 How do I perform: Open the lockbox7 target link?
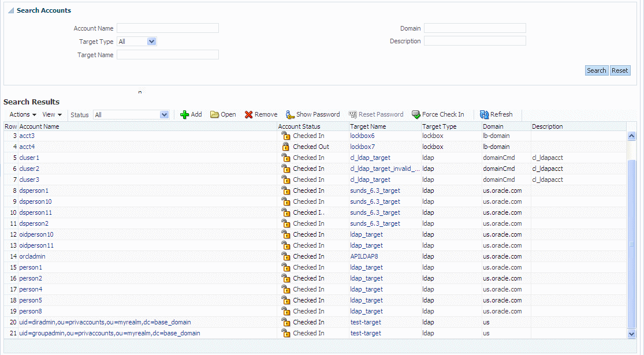tap(362, 147)
